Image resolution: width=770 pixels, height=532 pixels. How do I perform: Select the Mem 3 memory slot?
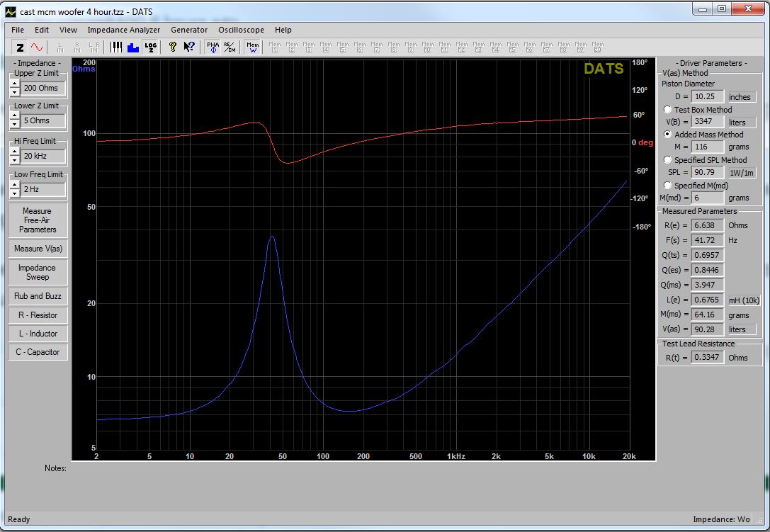[309, 47]
